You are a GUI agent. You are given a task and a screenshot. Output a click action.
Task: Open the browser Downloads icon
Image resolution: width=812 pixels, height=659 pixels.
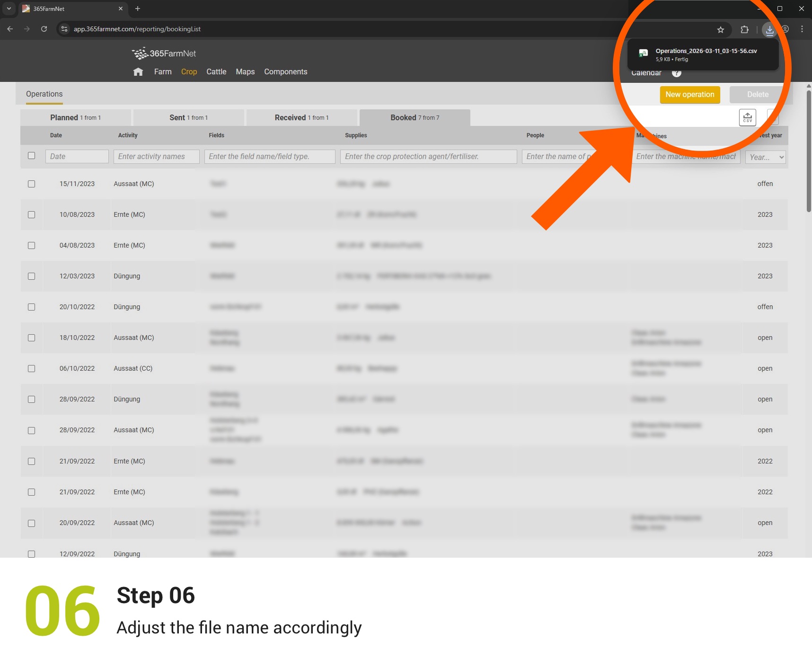coord(769,29)
